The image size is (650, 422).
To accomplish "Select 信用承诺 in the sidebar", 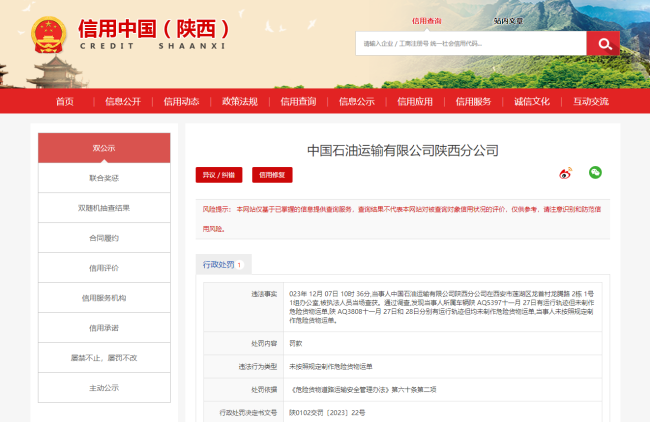I will coord(104,328).
